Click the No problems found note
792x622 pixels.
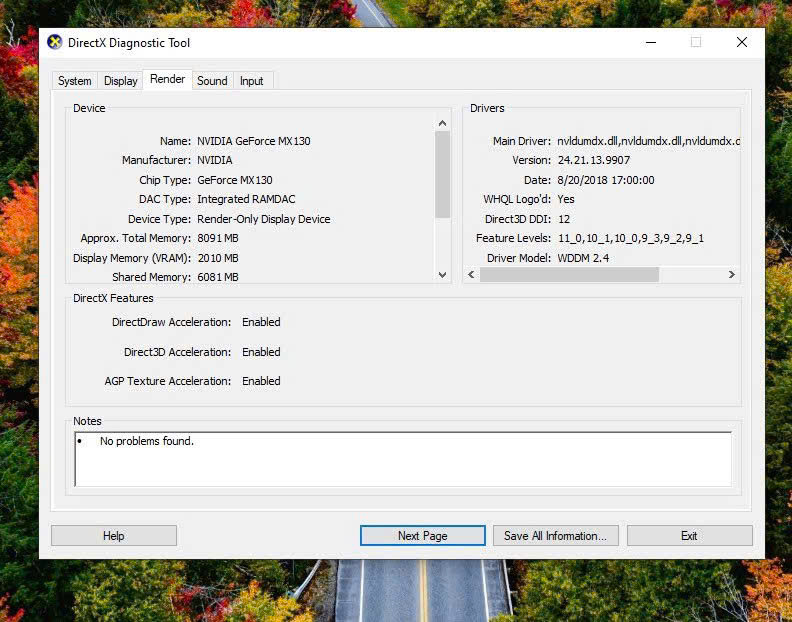[x=146, y=441]
